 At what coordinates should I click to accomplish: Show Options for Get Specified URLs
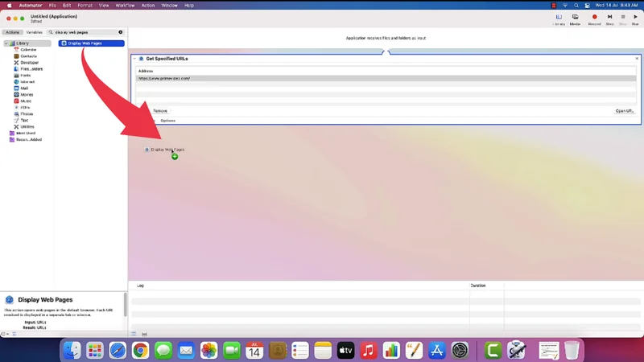(167, 121)
